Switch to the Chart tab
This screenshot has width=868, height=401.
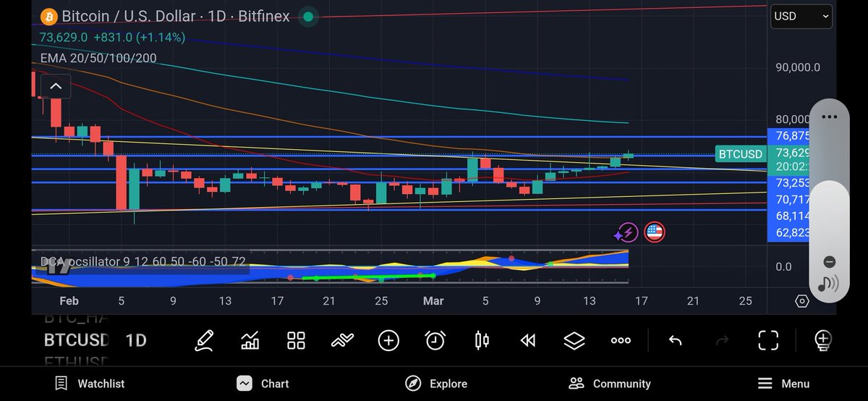coord(263,384)
